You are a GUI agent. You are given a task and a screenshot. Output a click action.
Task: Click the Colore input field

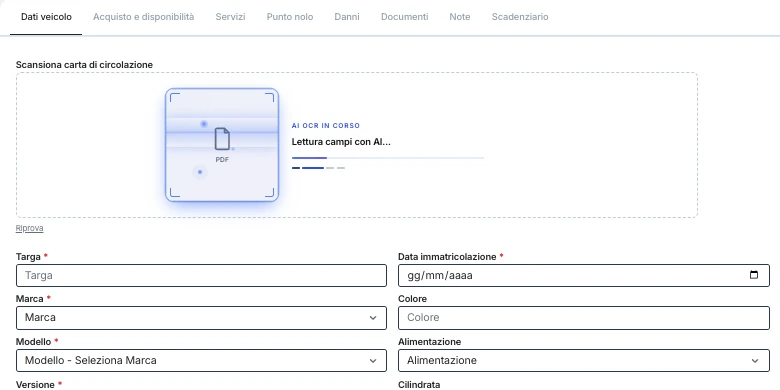(x=584, y=318)
